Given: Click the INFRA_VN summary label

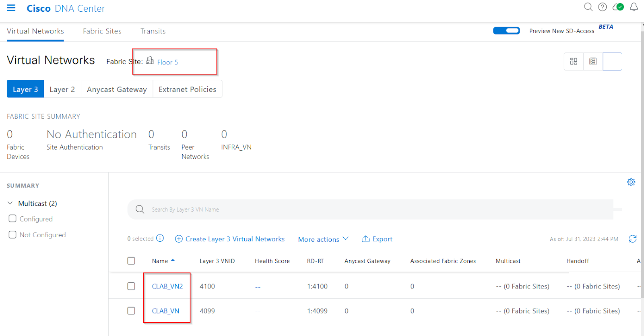Looking at the screenshot, I should point(236,147).
